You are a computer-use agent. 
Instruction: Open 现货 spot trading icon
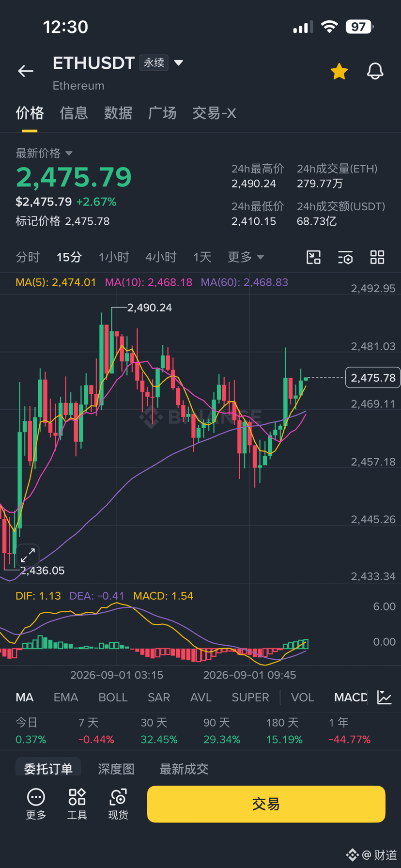(118, 804)
